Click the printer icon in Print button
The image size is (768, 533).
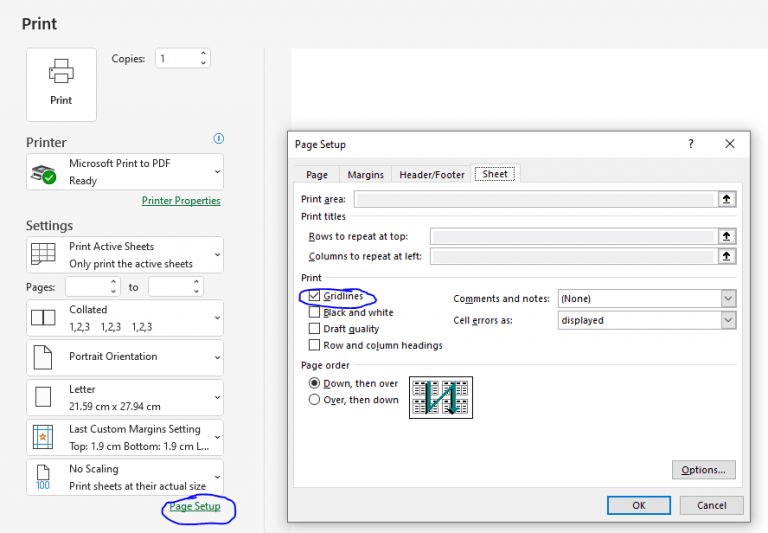click(x=61, y=71)
